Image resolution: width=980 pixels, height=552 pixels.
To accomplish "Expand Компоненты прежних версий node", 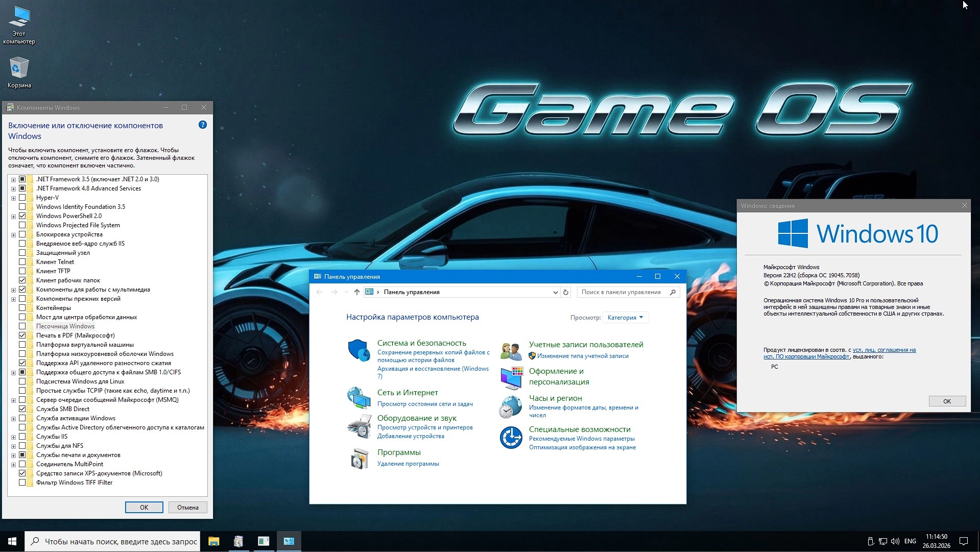I will [x=13, y=299].
